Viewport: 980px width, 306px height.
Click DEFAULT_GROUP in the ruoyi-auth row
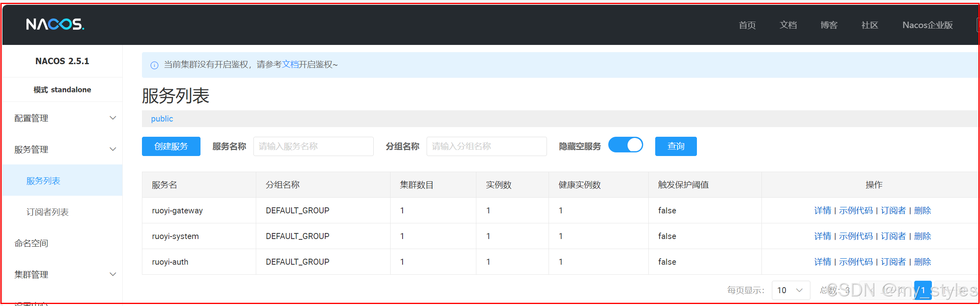[x=298, y=262]
